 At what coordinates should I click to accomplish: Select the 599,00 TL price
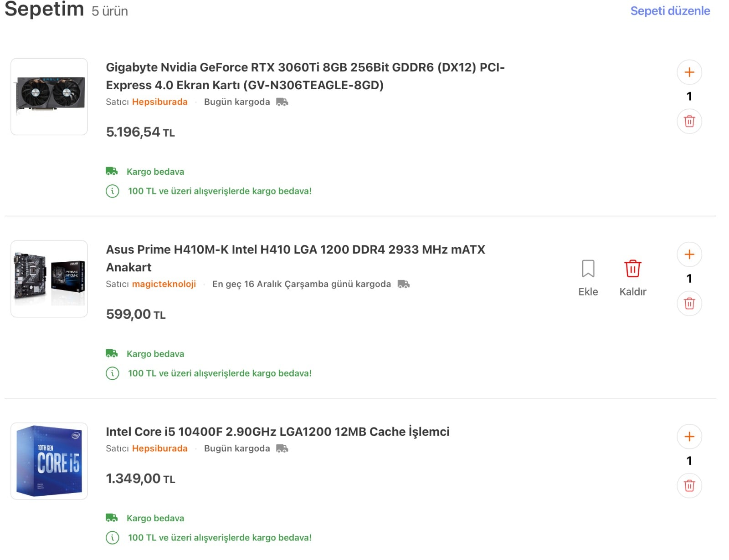[x=136, y=315]
